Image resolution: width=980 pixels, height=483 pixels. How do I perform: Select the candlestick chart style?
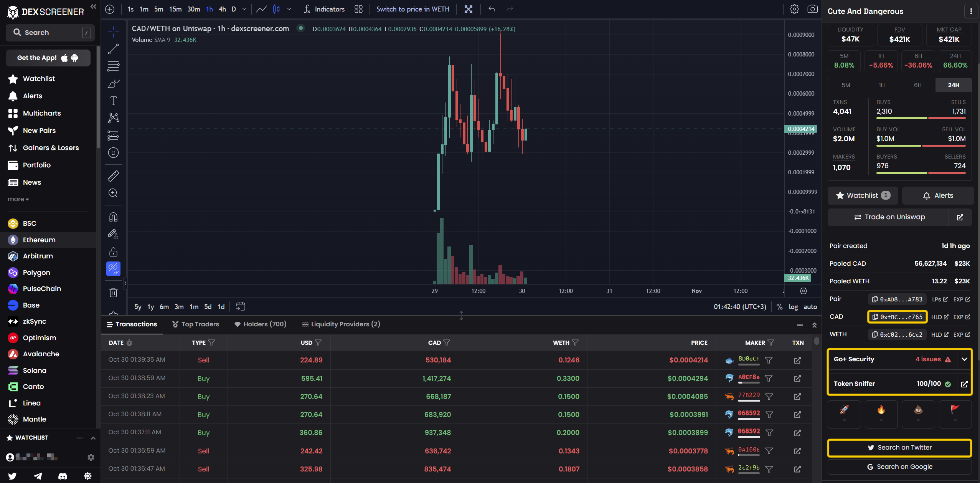click(276, 9)
